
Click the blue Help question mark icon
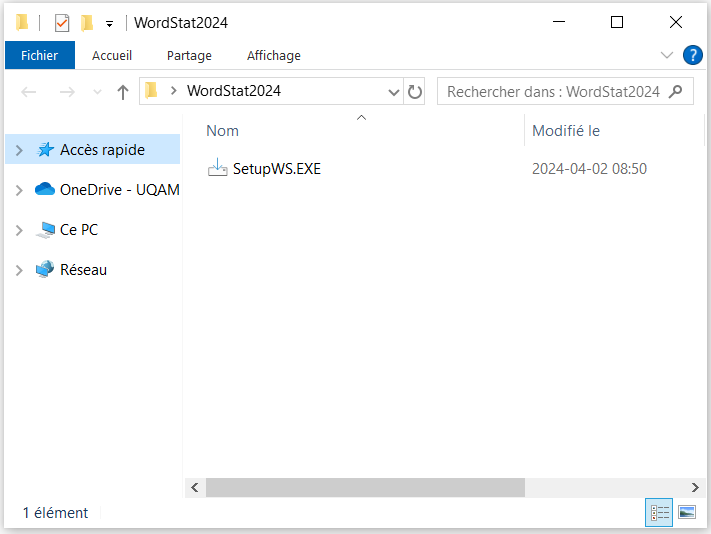click(692, 55)
